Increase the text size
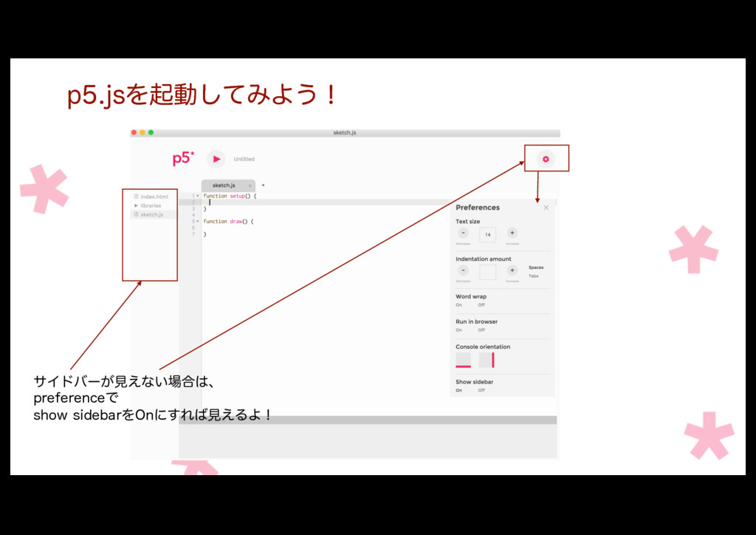756x535 pixels. [512, 233]
